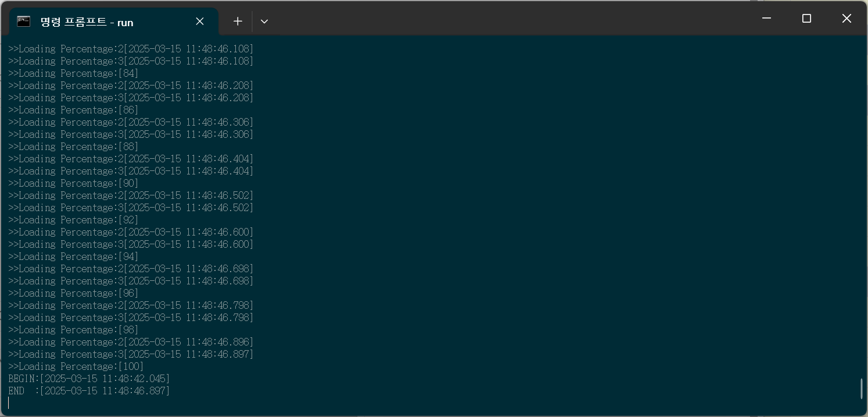Close the '명령 프롬프트 - run' tab
The width and height of the screenshot is (868, 417).
click(199, 22)
